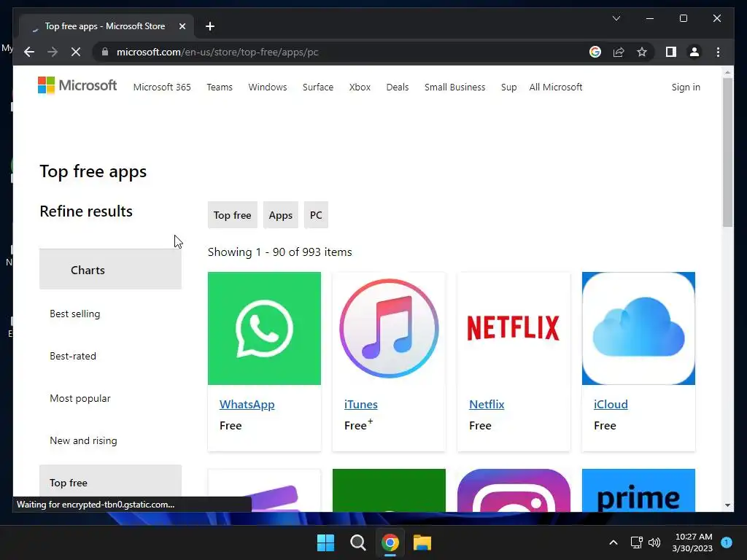Screen dimensions: 747x560
Task: Expand the All Microsoft menu
Action: pos(555,87)
